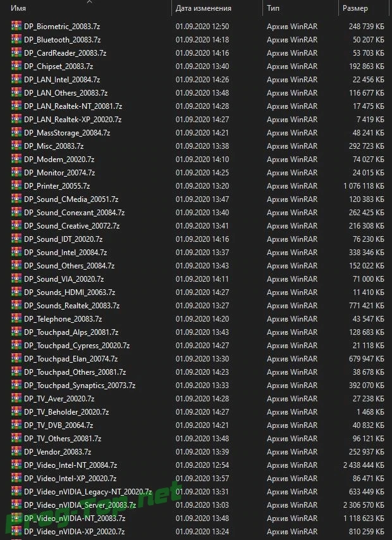Click the size value 2 306 570 КБ

[364, 505]
